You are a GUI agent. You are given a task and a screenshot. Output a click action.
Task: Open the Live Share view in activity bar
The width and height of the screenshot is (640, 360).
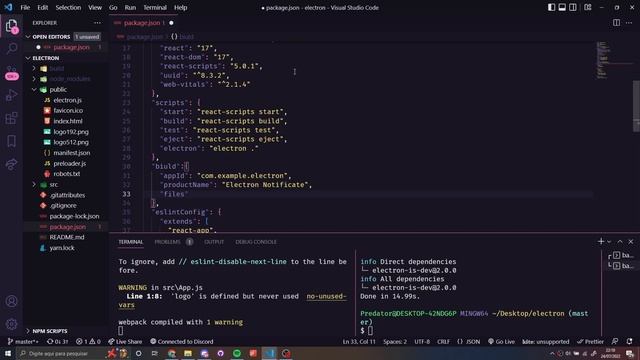11,164
